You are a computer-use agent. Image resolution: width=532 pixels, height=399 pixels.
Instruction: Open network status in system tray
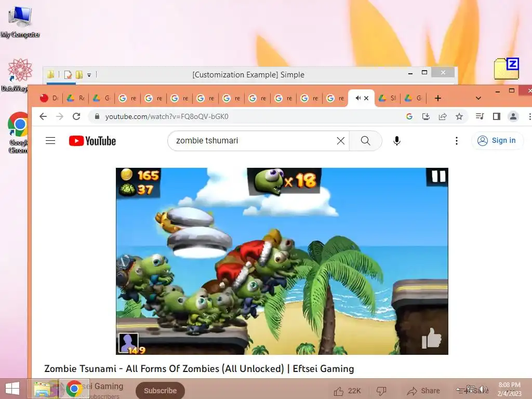[471, 389]
